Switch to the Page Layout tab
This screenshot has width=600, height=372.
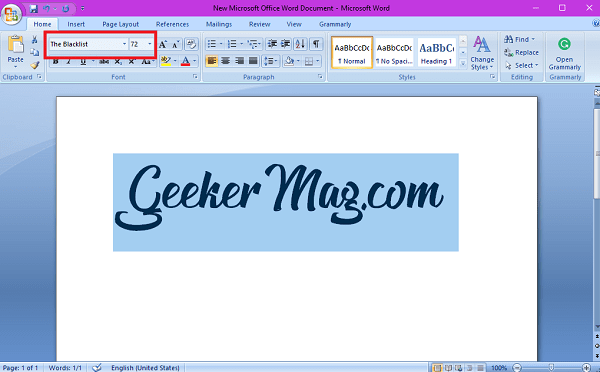[121, 24]
